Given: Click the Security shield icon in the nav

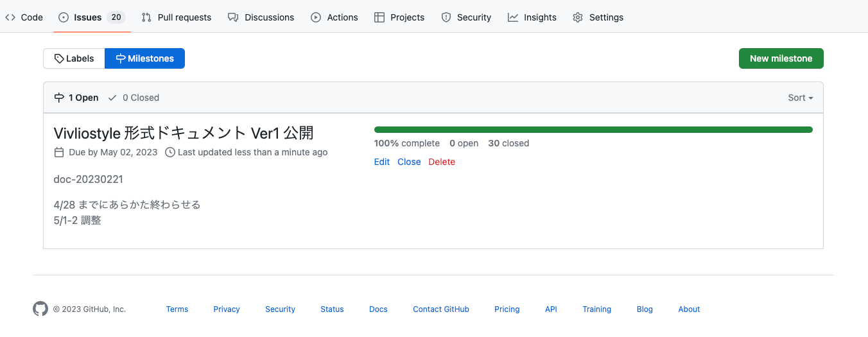Looking at the screenshot, I should click(446, 17).
